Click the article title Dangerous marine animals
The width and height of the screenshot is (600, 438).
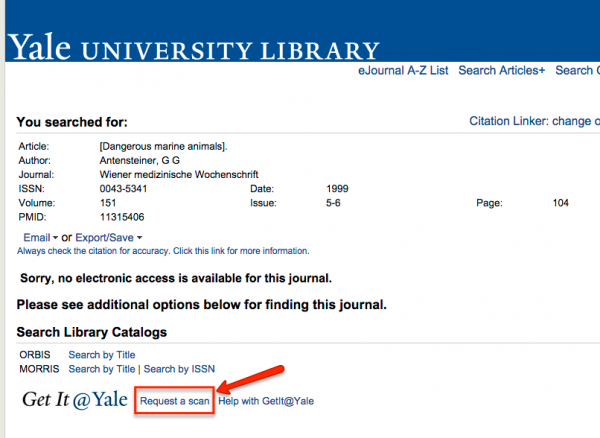(163, 146)
